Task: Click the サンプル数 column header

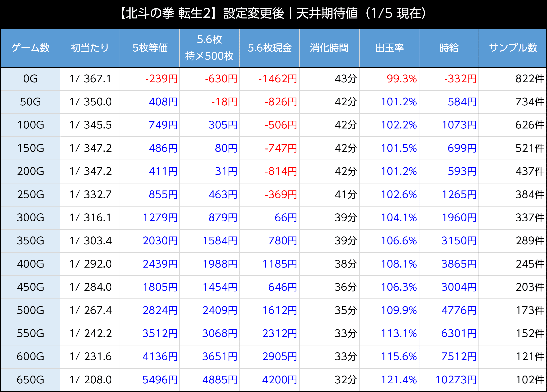Action: click(513, 48)
